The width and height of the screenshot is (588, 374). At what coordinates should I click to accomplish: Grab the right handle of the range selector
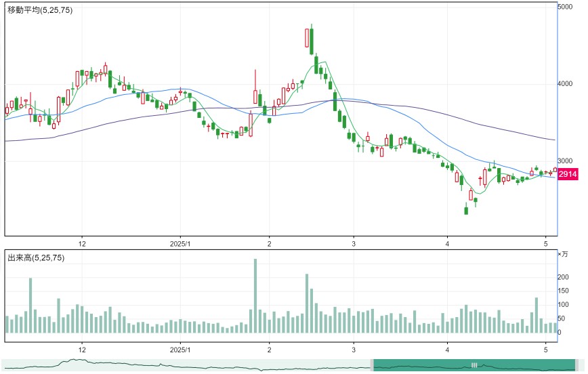[x=577, y=365]
